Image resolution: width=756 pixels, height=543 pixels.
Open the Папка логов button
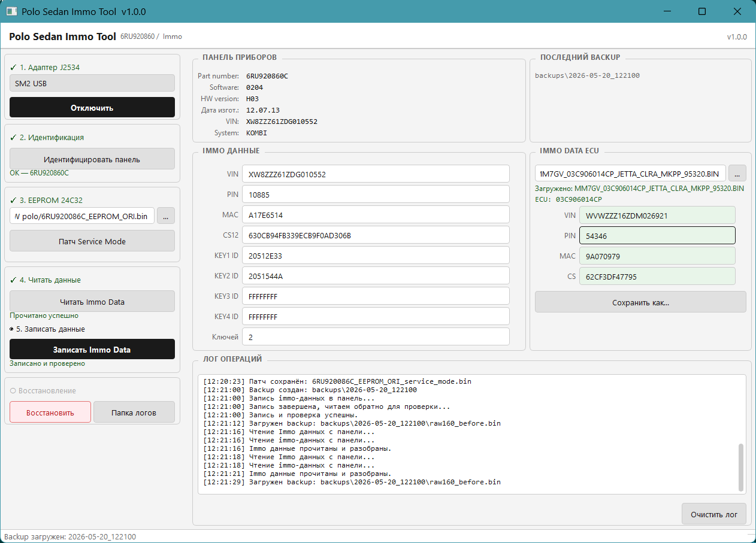pyautogui.click(x=134, y=412)
